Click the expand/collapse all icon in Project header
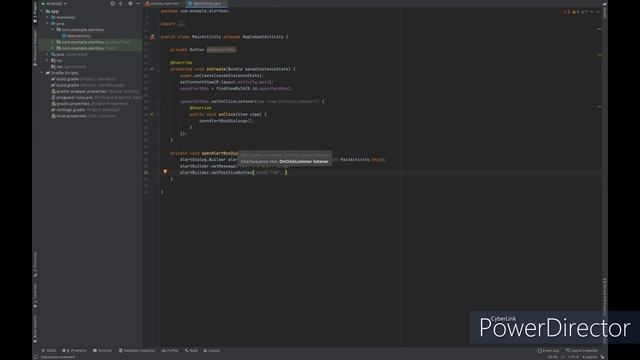Image resolution: width=640 pixels, height=360 pixels. pyautogui.click(x=121, y=3)
